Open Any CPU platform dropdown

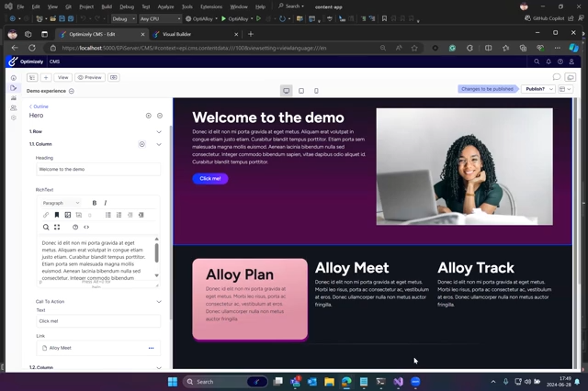click(x=160, y=18)
